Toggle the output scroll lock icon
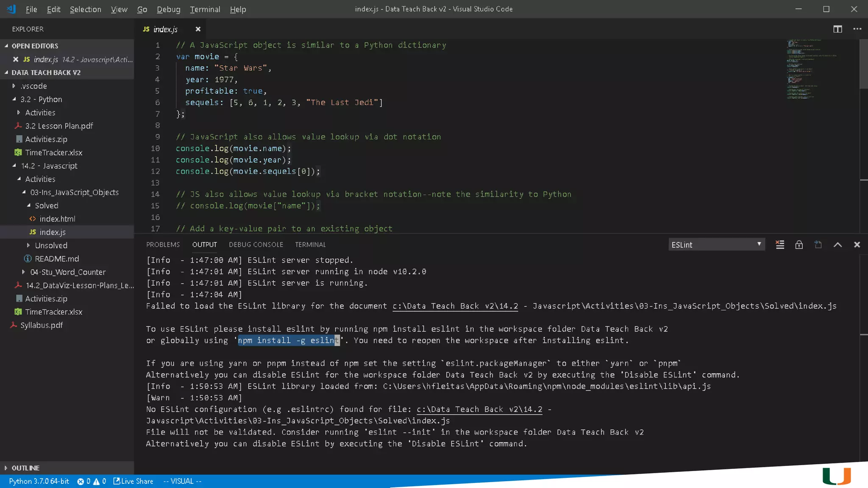The height and width of the screenshot is (488, 868). click(x=799, y=244)
